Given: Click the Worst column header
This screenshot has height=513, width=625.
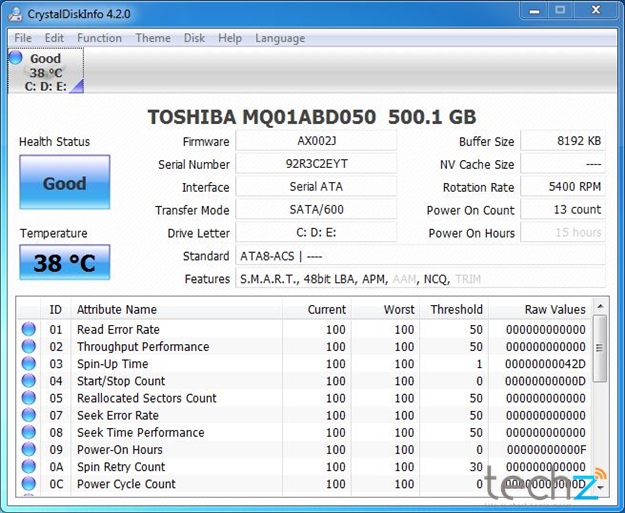Looking at the screenshot, I should 385,309.
